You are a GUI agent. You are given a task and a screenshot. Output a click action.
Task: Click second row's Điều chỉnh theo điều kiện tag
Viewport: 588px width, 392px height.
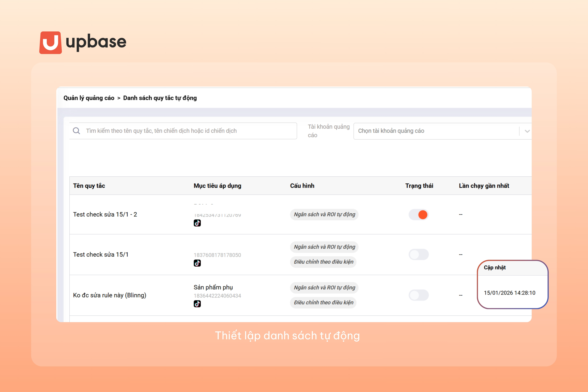pos(323,262)
